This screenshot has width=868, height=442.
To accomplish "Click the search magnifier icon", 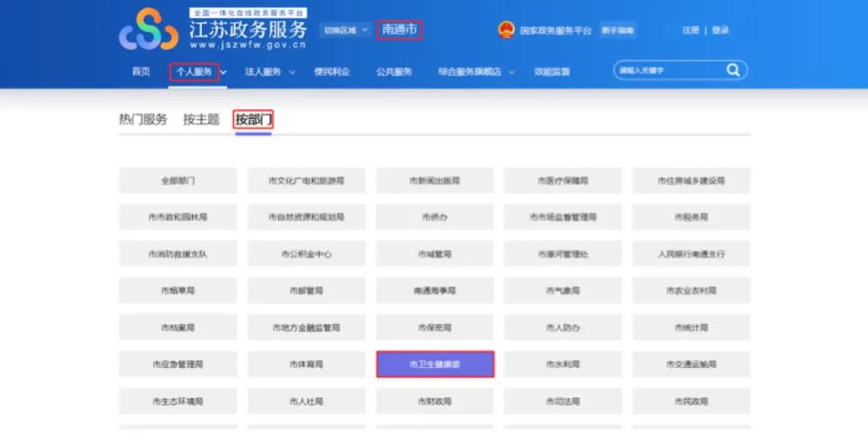I will coord(733,71).
